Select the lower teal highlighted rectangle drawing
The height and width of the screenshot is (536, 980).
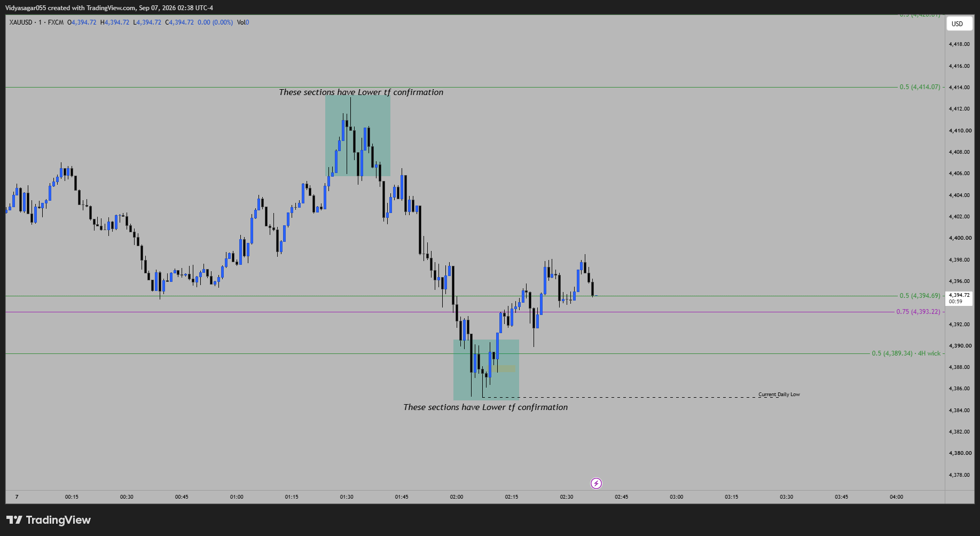point(486,370)
